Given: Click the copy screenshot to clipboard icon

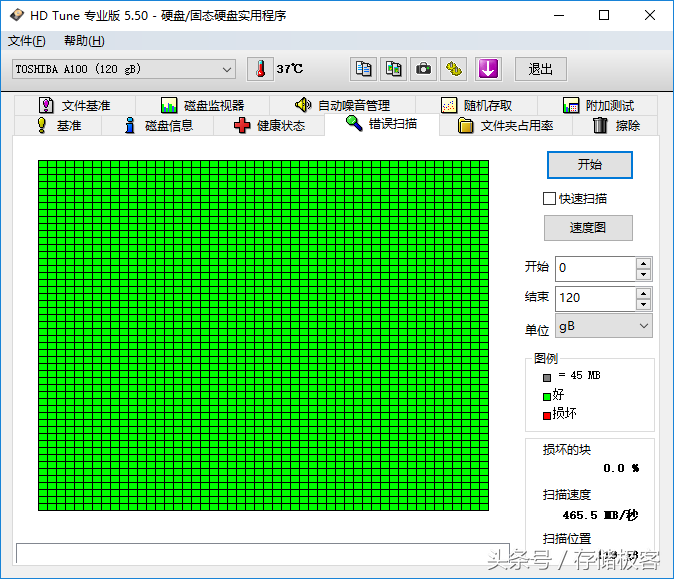Looking at the screenshot, I should click(x=393, y=69).
